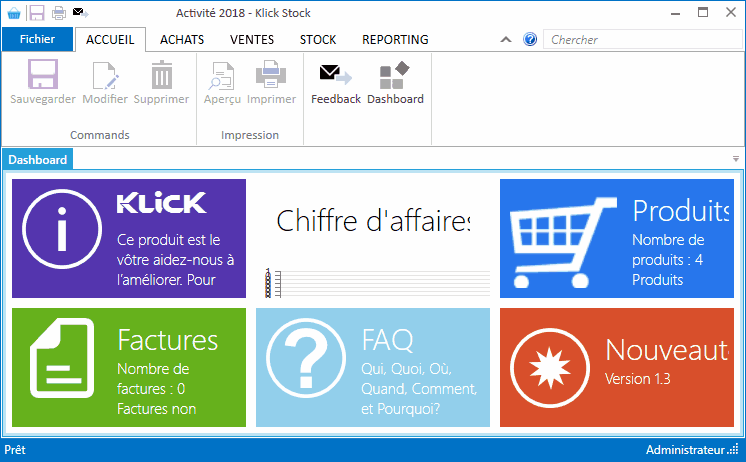This screenshot has height=462, width=746.
Task: Open the REPORTING ribbon tab
Action: point(395,40)
